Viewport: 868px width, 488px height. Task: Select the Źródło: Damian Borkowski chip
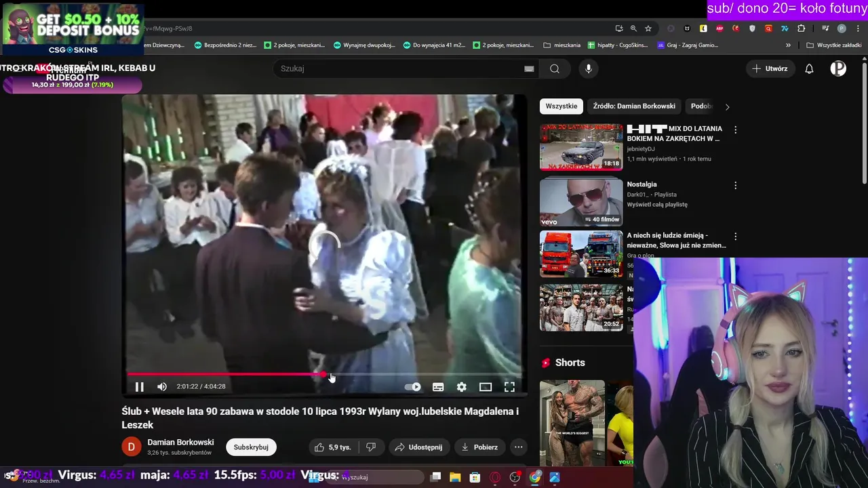coord(634,106)
